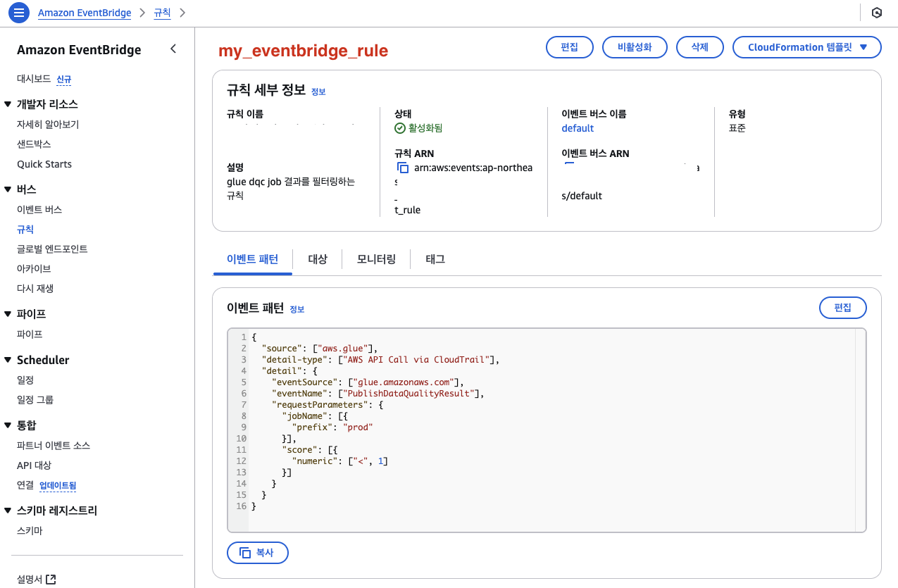The image size is (898, 588).
Task: Copy the rule ARN with copy icon
Action: tap(403, 168)
